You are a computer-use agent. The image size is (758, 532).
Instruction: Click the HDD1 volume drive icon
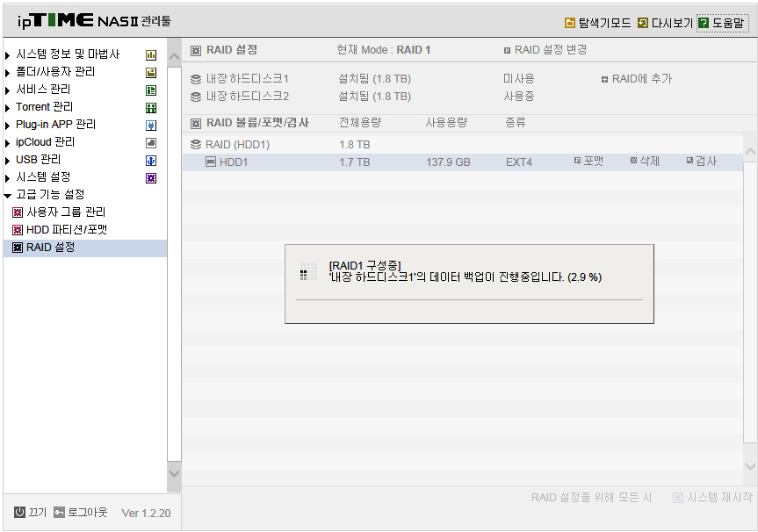click(211, 162)
